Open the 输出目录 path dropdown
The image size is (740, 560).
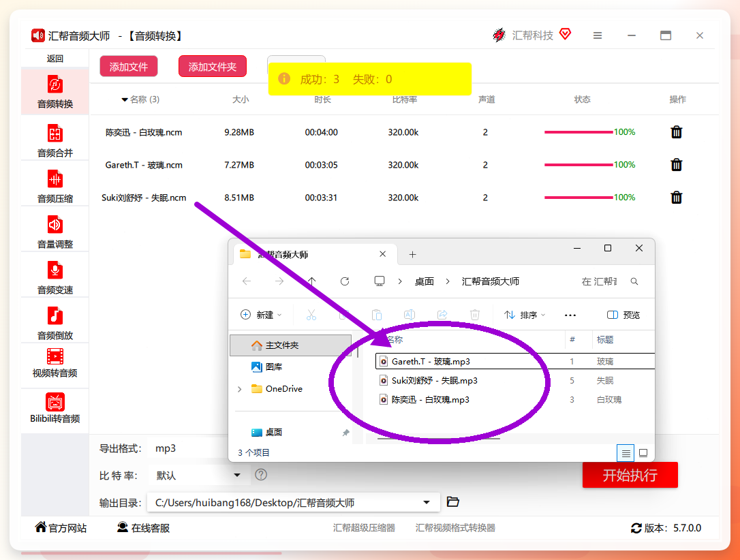426,503
